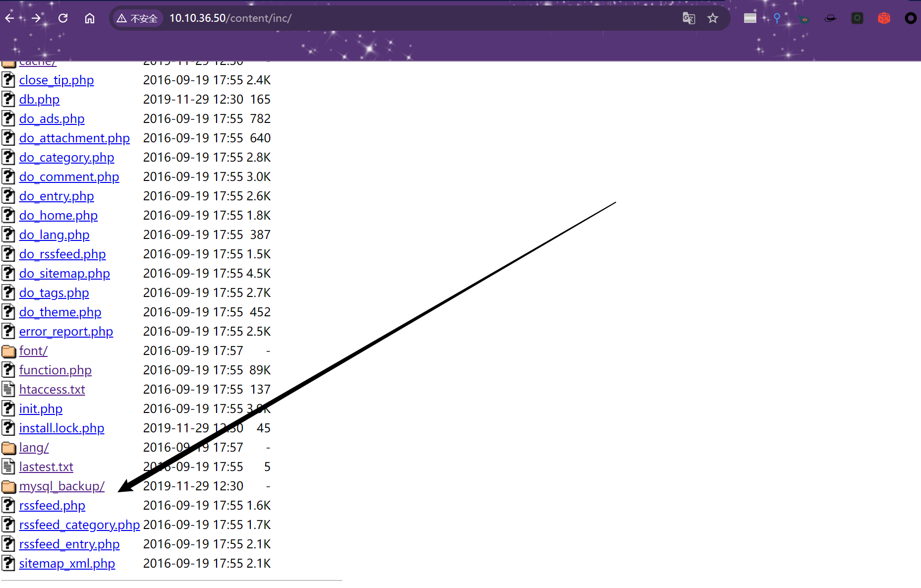Open do_category.php link

coord(67,158)
